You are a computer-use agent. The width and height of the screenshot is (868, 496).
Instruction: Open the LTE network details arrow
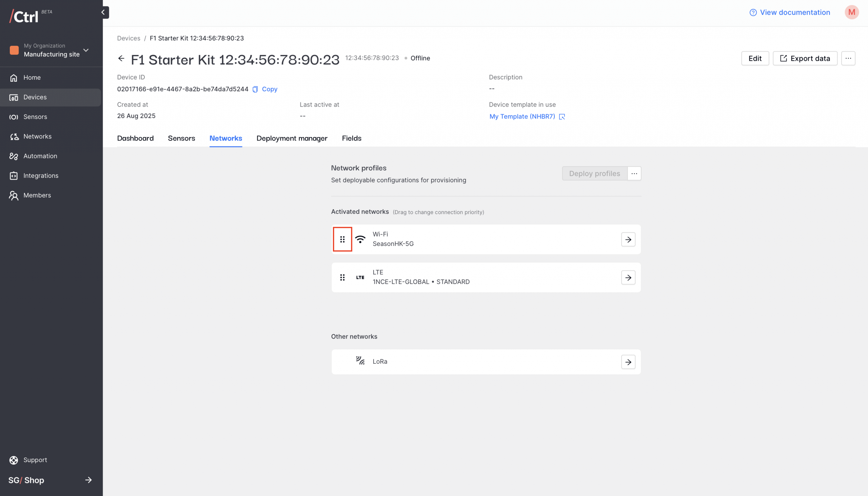(x=628, y=278)
